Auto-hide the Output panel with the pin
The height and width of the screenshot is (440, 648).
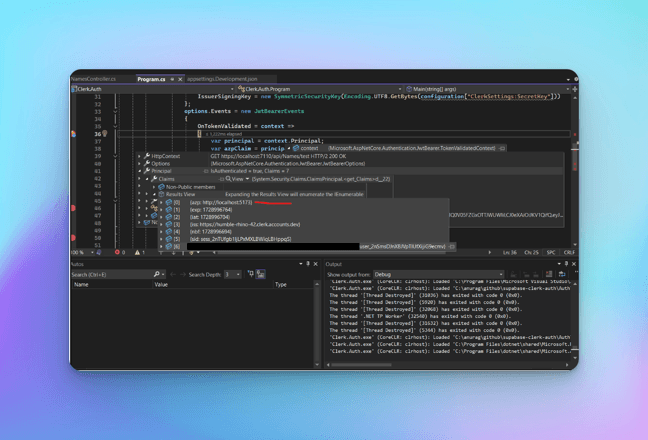566,264
